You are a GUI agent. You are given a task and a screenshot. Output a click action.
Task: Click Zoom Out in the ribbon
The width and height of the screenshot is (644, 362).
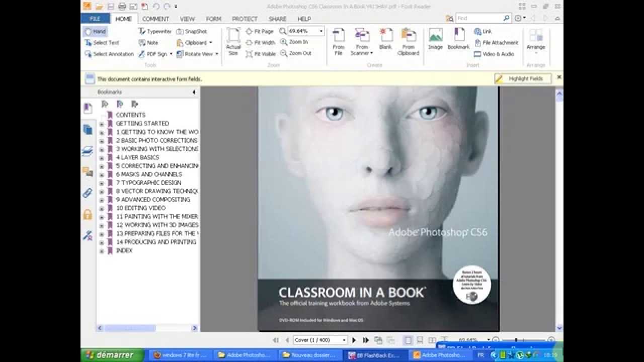point(295,53)
